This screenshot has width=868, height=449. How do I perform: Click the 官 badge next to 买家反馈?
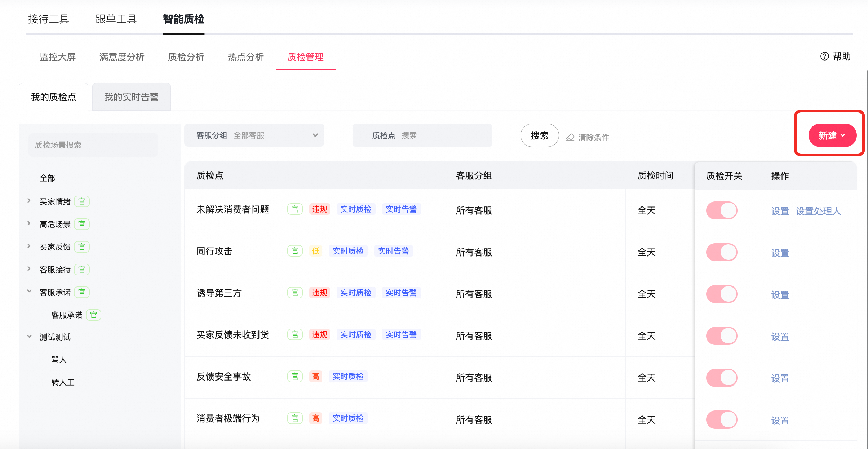click(x=82, y=247)
